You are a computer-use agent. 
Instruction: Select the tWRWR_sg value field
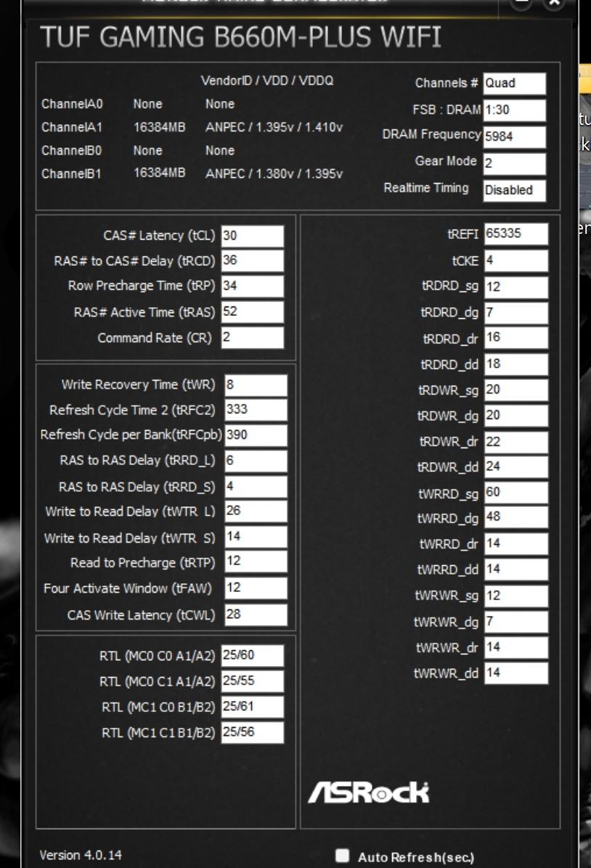click(x=516, y=596)
